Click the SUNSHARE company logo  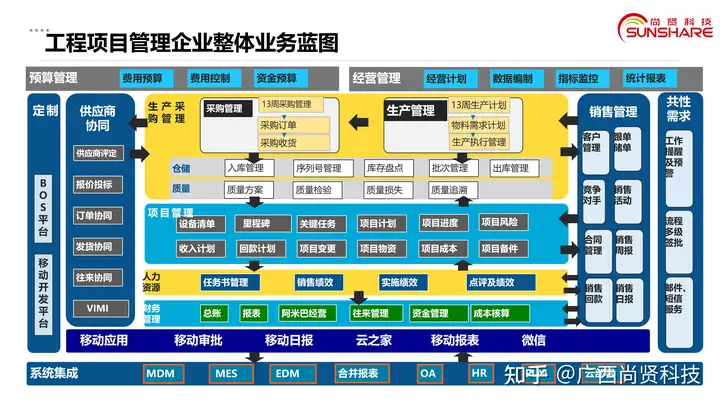tap(665, 28)
